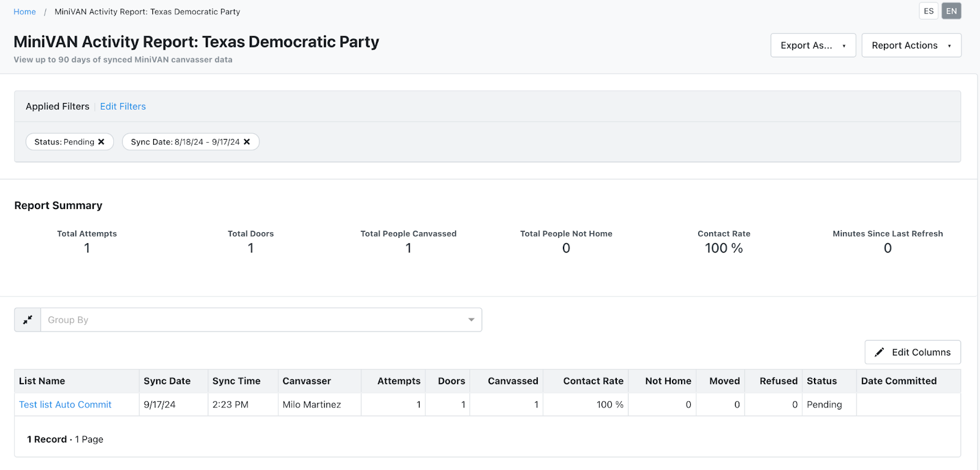Viewport: 980px width, 470px height.
Task: Click the Contact Rate 100 % summary value
Action: click(x=724, y=248)
